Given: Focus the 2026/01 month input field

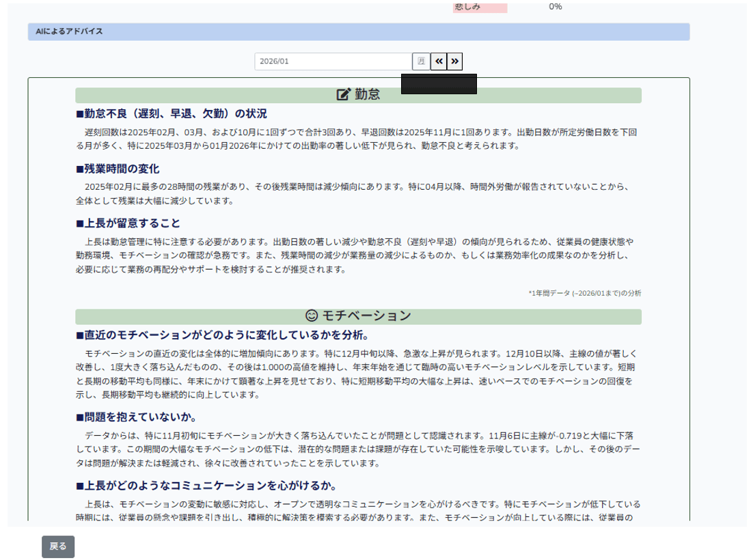Looking at the screenshot, I should [333, 61].
